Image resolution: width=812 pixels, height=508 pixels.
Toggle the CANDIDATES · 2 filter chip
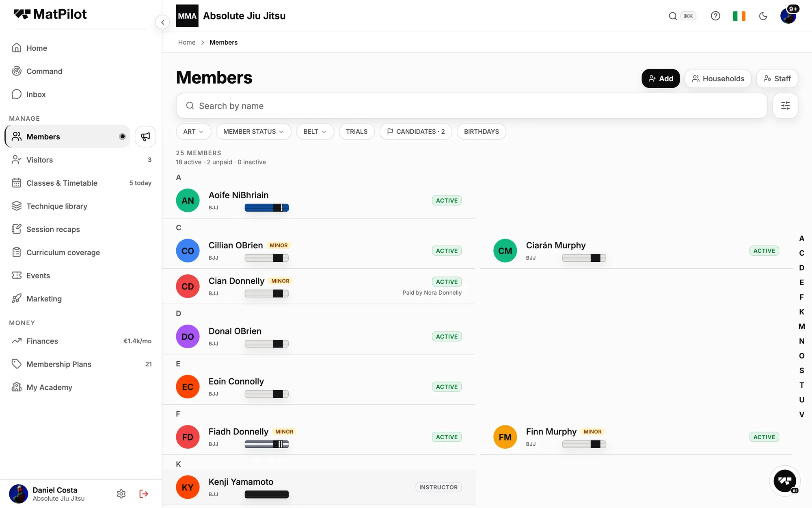pyautogui.click(x=416, y=132)
